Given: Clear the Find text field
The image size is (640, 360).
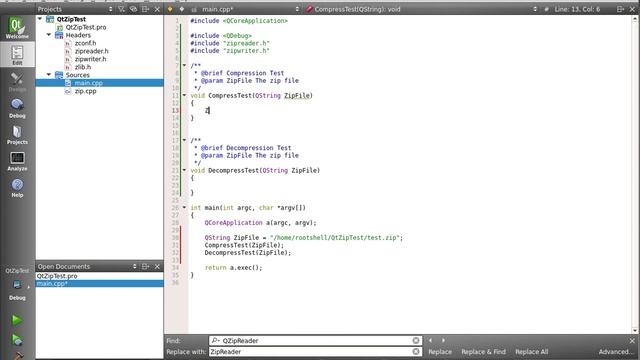Looking at the screenshot, I should 416,340.
